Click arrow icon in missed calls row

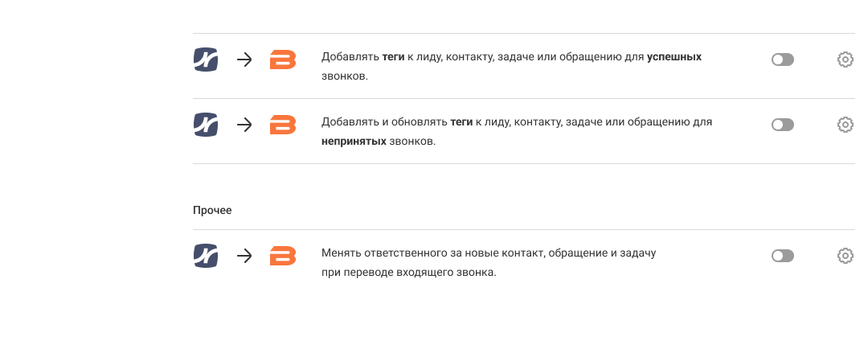(244, 125)
